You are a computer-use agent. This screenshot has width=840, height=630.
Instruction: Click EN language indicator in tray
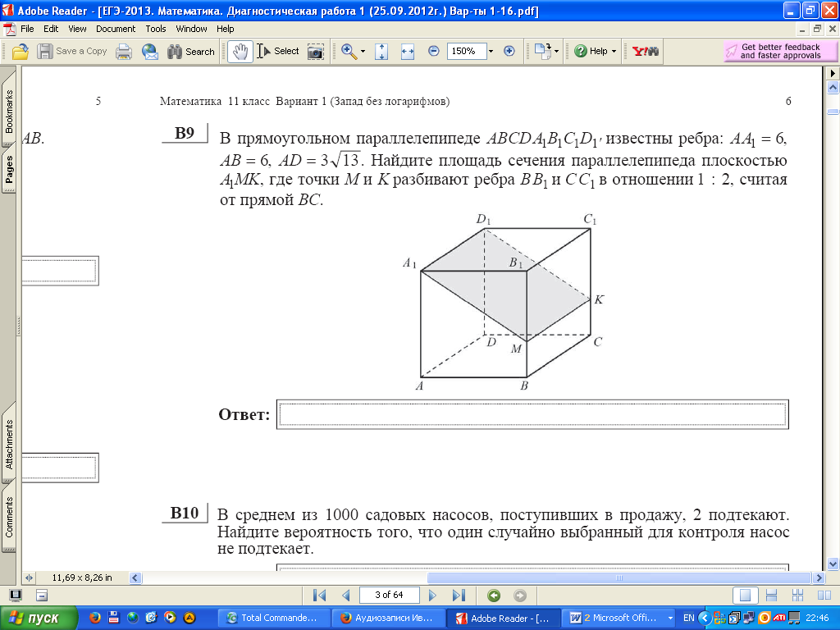point(688,619)
